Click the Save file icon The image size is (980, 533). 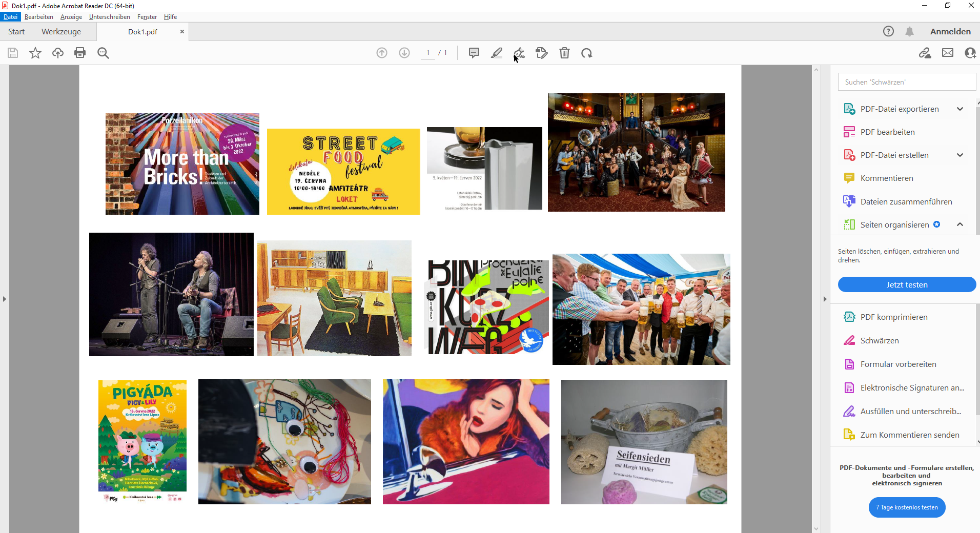pyautogui.click(x=13, y=53)
